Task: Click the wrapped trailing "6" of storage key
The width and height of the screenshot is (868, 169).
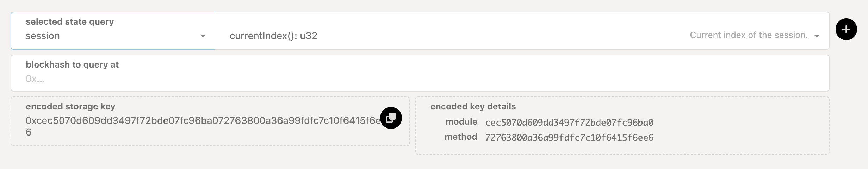Action: coord(29,132)
